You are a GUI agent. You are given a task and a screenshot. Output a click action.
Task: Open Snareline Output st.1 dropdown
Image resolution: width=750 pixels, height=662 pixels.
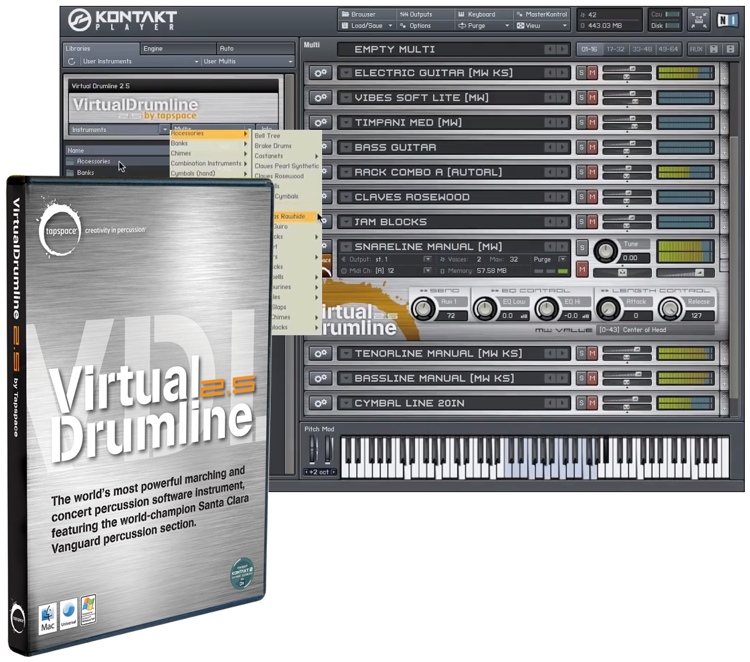428,259
